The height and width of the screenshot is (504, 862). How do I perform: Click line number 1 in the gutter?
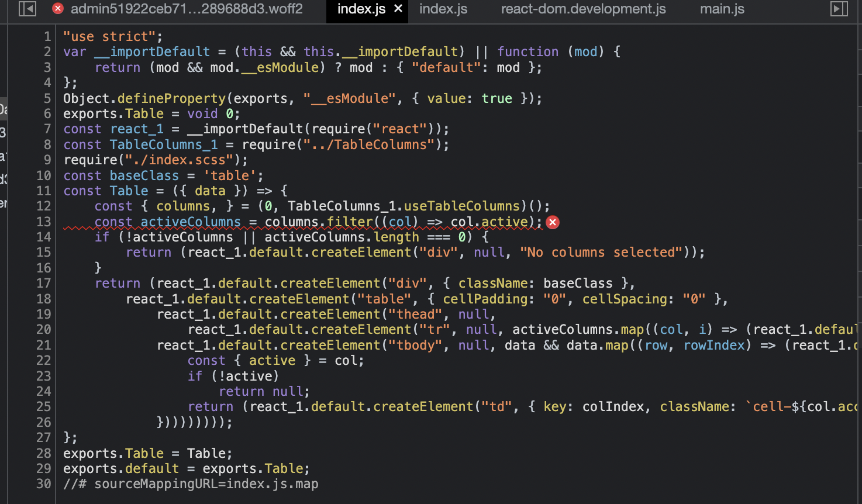[47, 36]
